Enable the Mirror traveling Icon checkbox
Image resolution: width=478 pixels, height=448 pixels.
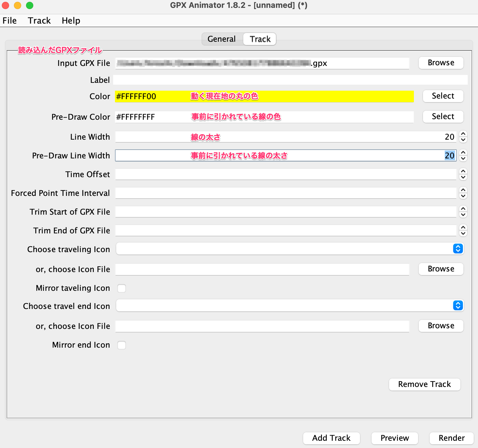pos(122,288)
